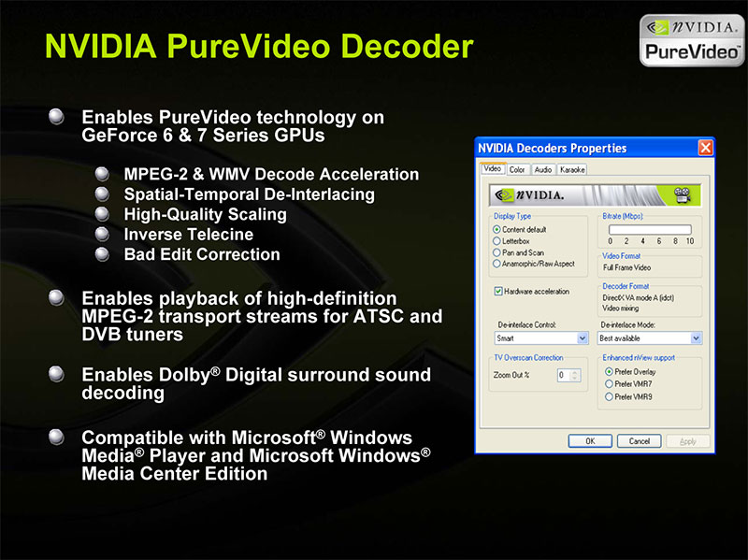Click 'NVIDIA PureVideo Decoder' slide heading
The width and height of the screenshot is (748, 560).
[x=259, y=46]
